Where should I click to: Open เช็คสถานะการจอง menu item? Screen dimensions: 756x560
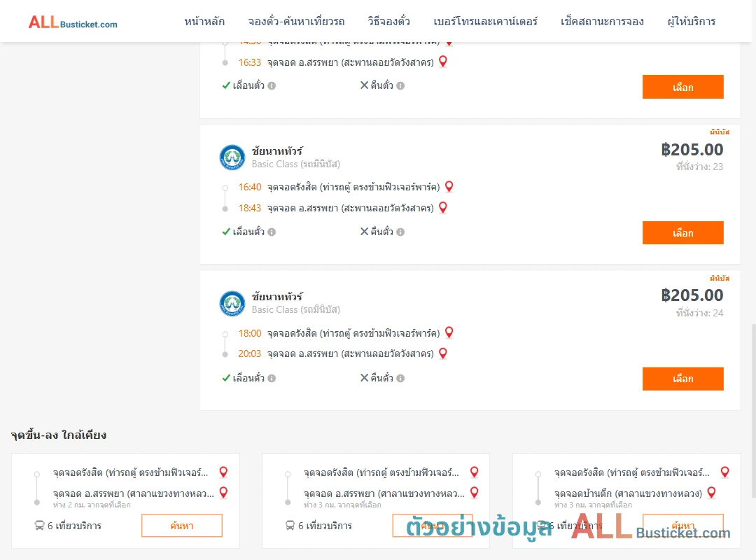coord(602,21)
